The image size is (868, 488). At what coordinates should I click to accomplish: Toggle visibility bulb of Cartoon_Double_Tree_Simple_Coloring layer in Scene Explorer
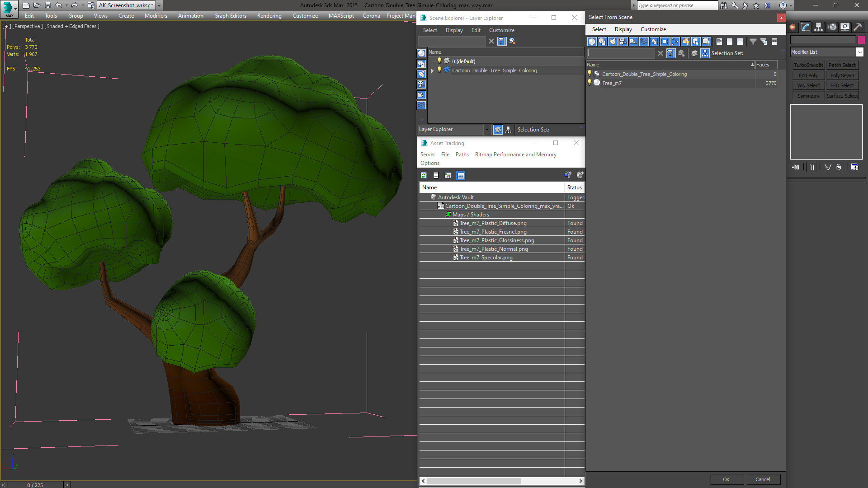[x=439, y=70]
